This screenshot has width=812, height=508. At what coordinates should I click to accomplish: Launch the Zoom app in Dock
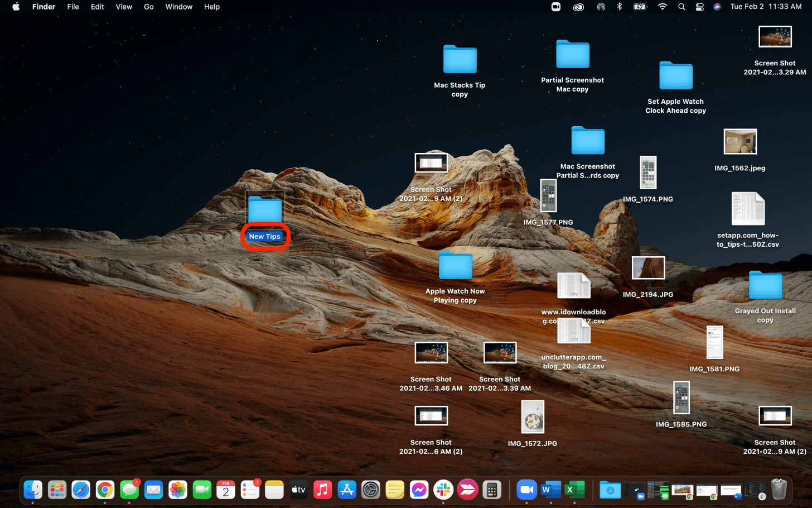coord(526,490)
